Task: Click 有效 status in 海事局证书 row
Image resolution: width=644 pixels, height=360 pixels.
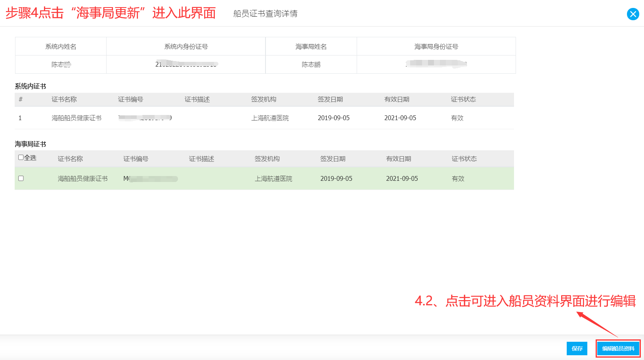Action: click(458, 178)
